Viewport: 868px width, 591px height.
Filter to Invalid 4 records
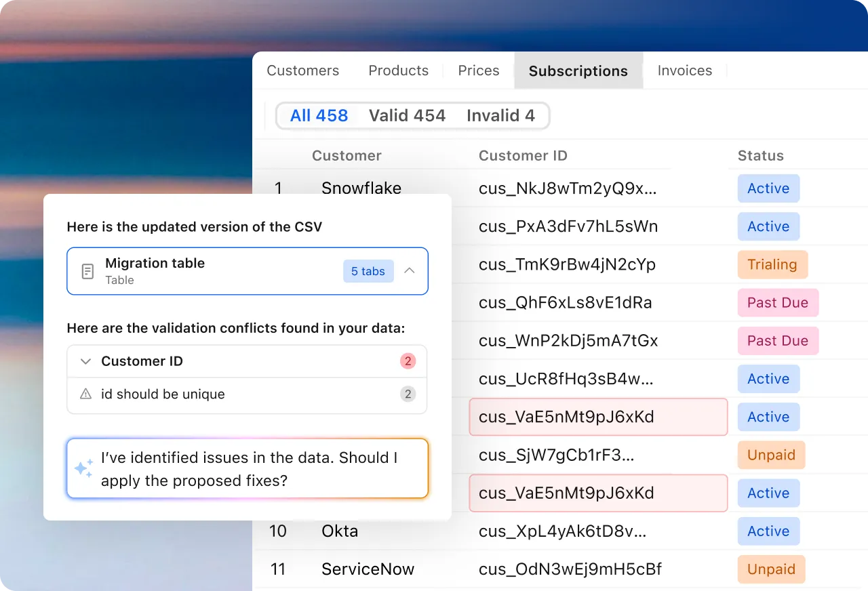point(500,116)
